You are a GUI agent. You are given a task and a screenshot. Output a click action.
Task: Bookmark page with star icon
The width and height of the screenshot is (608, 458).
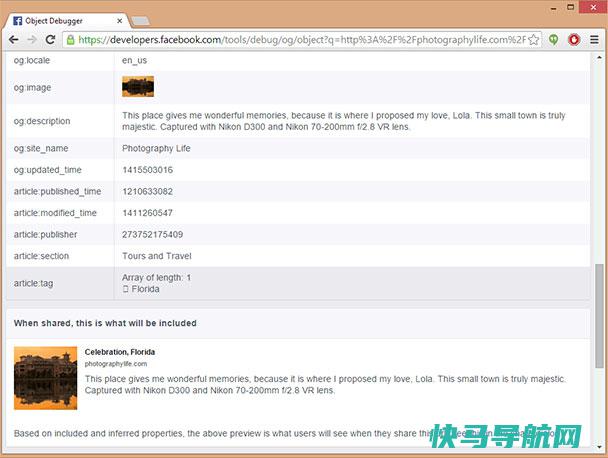[534, 40]
